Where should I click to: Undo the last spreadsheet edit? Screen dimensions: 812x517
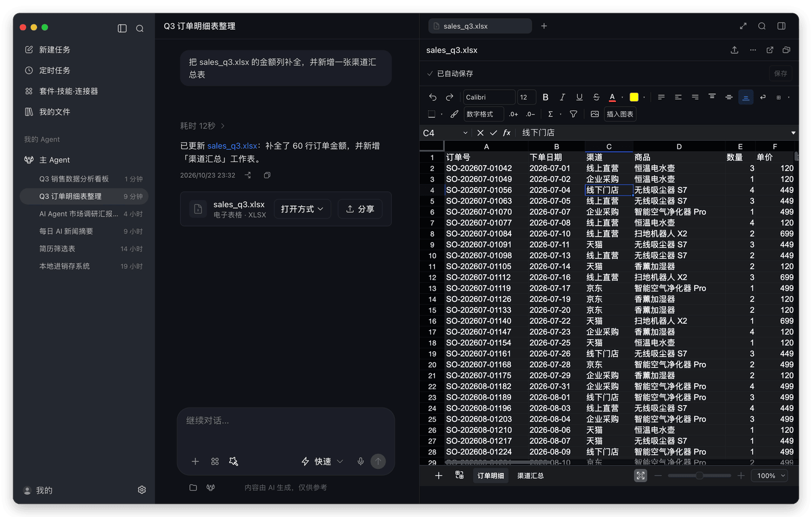433,97
